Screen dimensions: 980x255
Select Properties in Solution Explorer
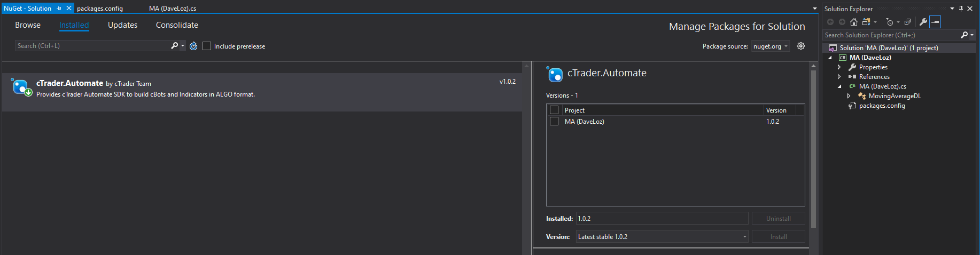(873, 67)
